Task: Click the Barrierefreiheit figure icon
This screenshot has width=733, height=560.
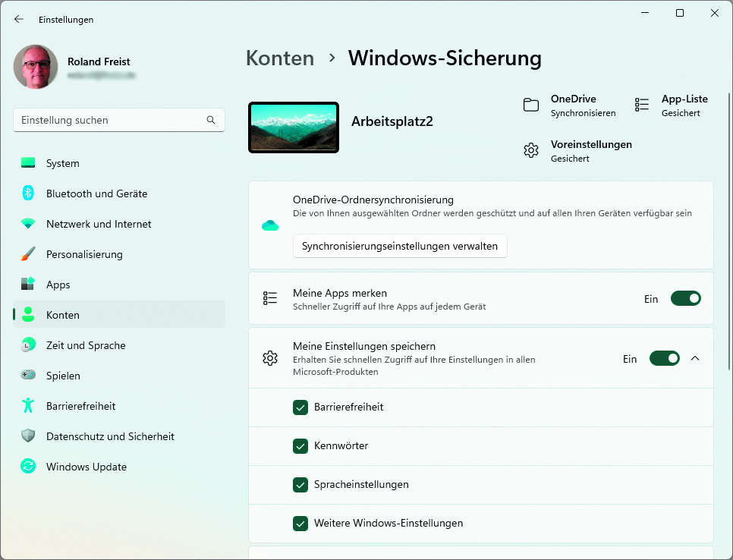Action: (x=28, y=405)
